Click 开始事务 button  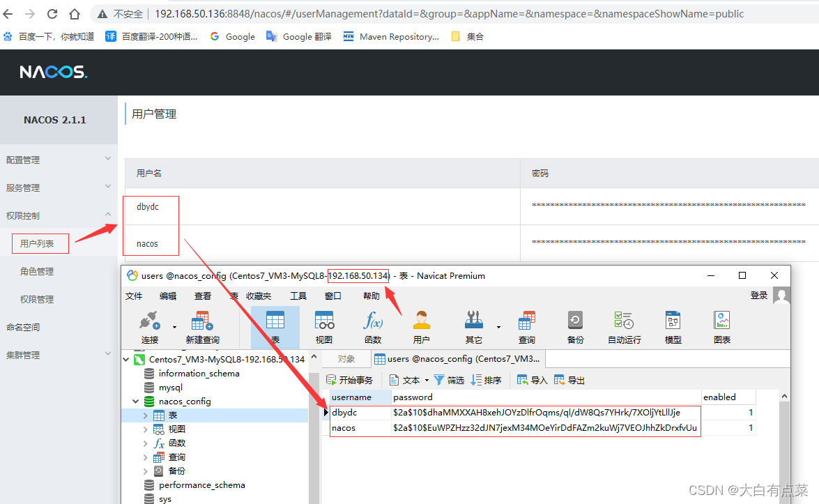(x=349, y=380)
